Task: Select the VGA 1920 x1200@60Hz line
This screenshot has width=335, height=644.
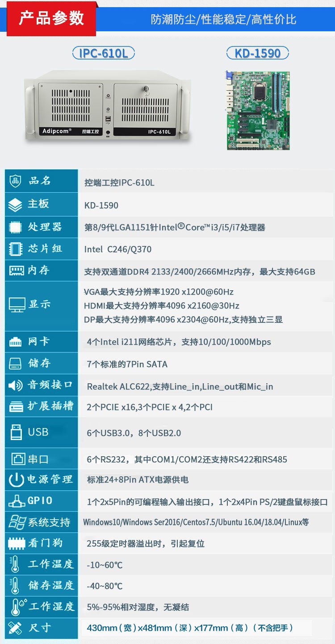Action: click(159, 292)
